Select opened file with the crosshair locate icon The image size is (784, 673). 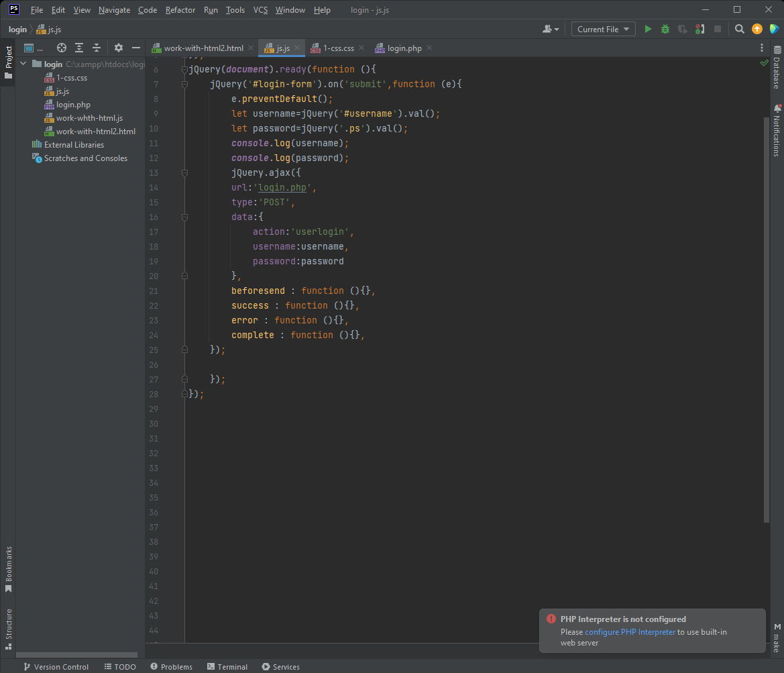click(62, 48)
